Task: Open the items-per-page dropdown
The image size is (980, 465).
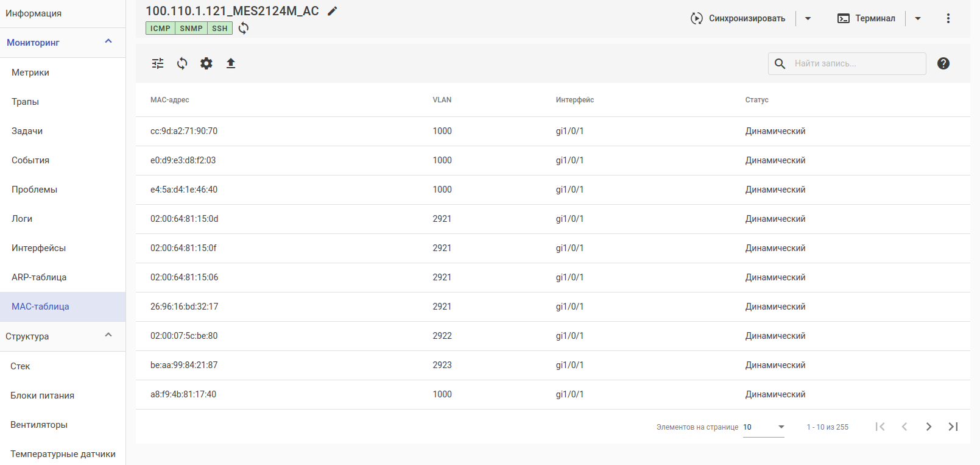Action: coord(764,427)
